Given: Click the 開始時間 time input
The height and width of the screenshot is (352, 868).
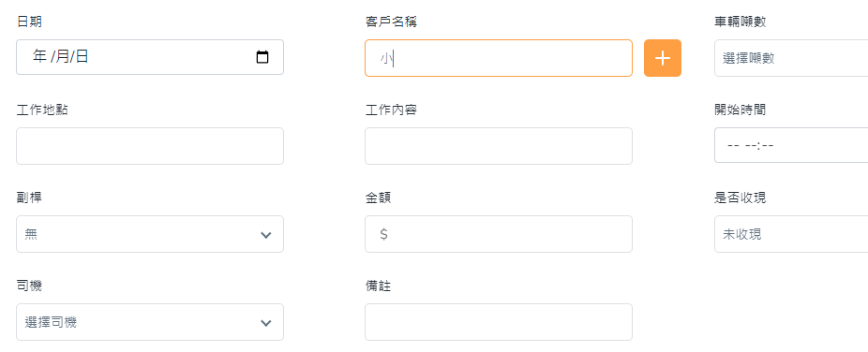Looking at the screenshot, I should coord(791,145).
